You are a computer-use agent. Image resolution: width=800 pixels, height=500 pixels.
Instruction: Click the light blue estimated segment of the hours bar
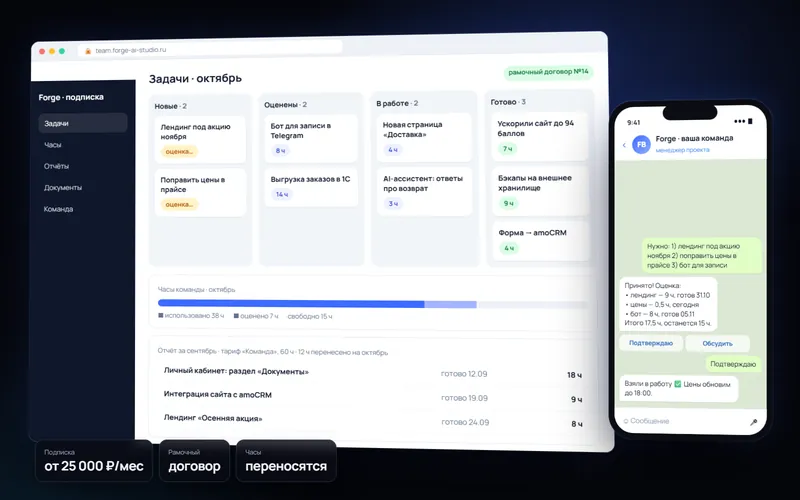(450, 304)
